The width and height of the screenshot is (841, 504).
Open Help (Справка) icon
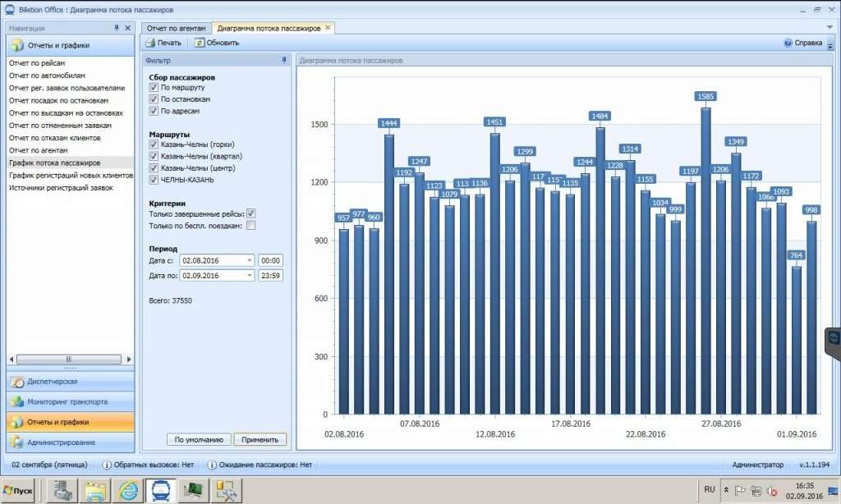tap(788, 43)
